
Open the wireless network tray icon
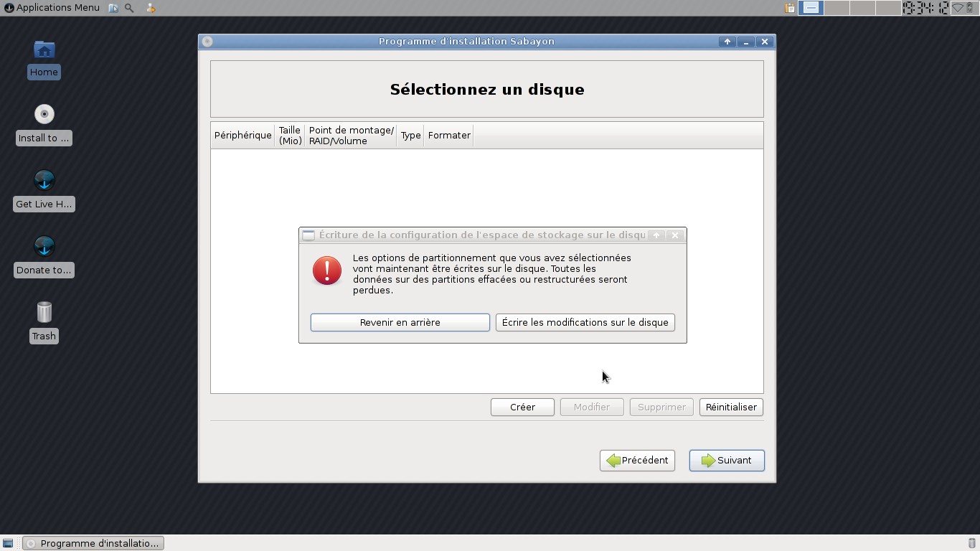click(x=958, y=8)
